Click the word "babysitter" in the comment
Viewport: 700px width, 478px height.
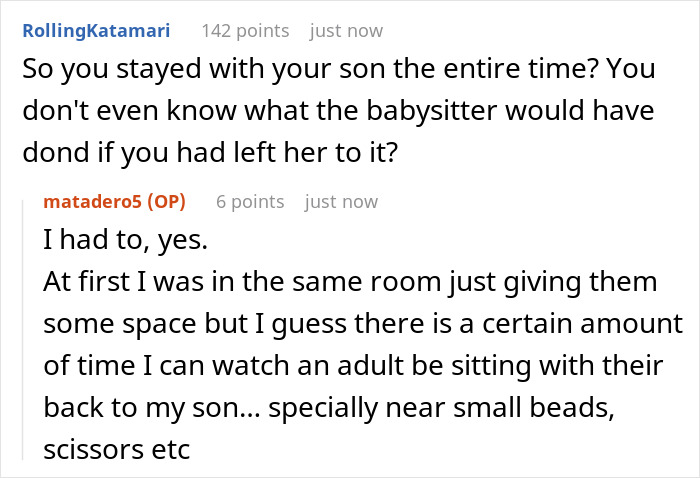click(431, 111)
